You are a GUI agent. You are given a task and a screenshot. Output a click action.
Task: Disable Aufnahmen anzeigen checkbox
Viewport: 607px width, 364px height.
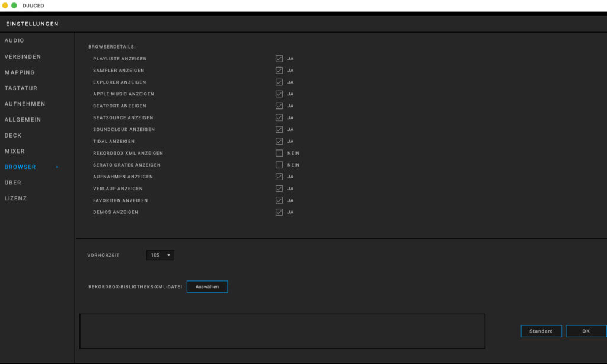coord(279,177)
